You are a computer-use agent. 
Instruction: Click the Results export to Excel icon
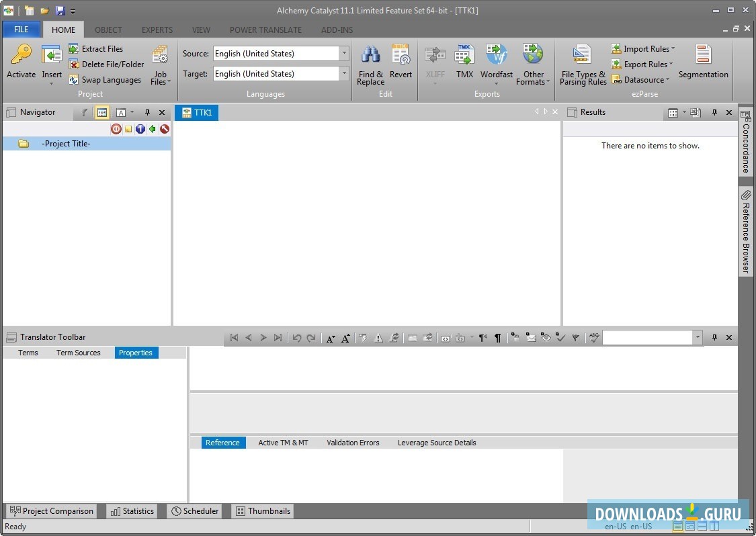coord(696,112)
